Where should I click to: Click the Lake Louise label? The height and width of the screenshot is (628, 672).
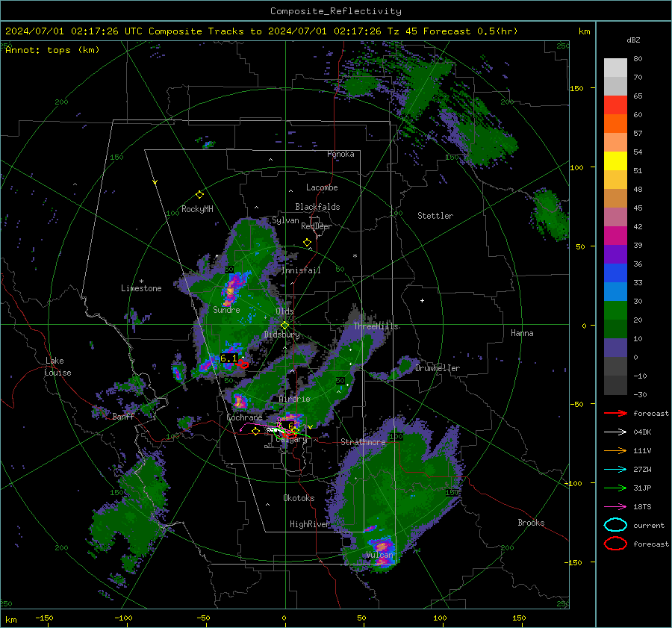57,367
